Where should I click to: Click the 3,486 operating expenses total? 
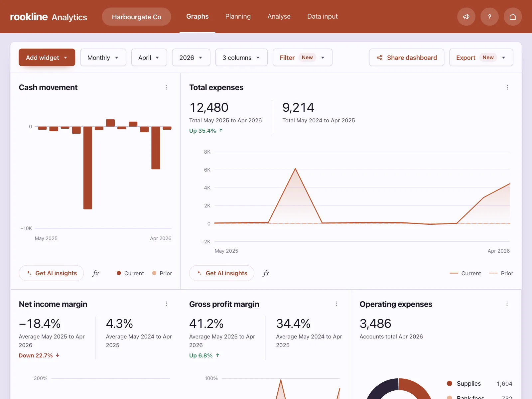pyautogui.click(x=375, y=324)
